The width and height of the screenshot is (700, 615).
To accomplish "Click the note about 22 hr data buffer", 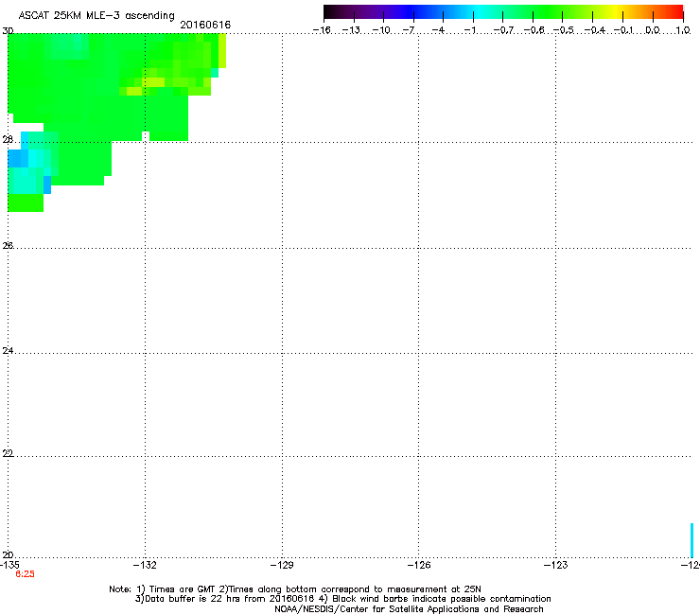I will [x=342, y=599].
